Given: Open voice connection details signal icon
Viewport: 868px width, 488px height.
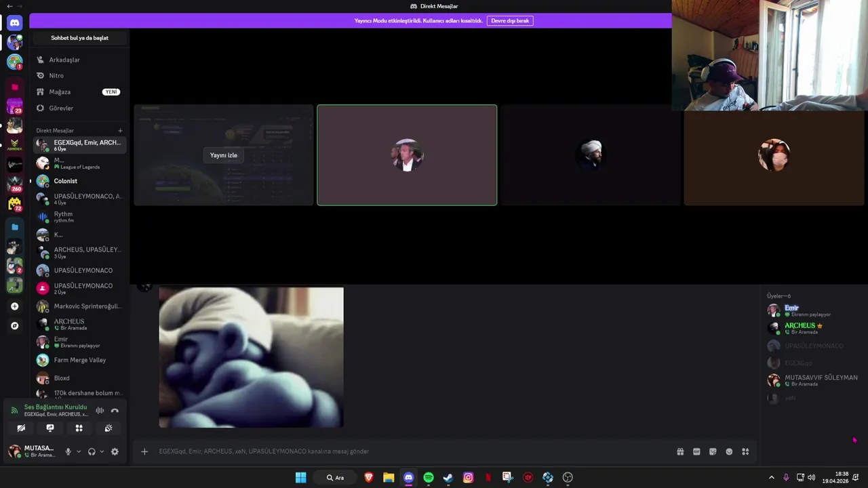Looking at the screenshot, I should 14,411.
